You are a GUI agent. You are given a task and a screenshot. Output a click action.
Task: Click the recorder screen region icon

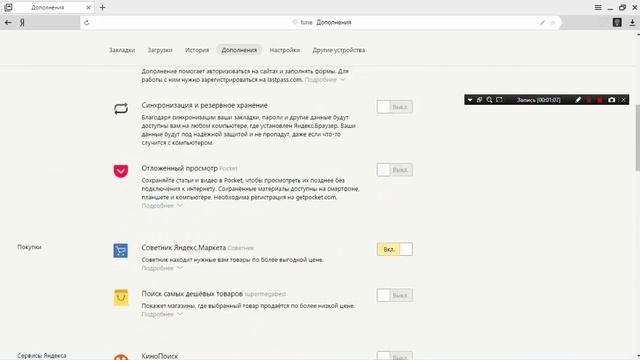coord(499,100)
